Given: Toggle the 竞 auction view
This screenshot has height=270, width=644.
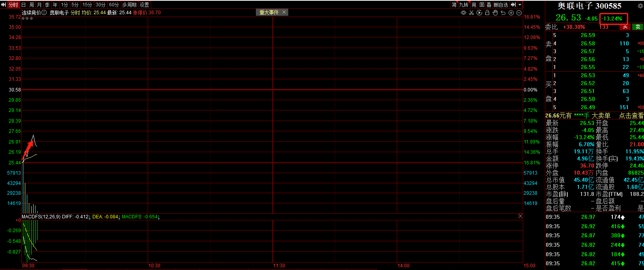Looking at the screenshot, I should pyautogui.click(x=474, y=5).
